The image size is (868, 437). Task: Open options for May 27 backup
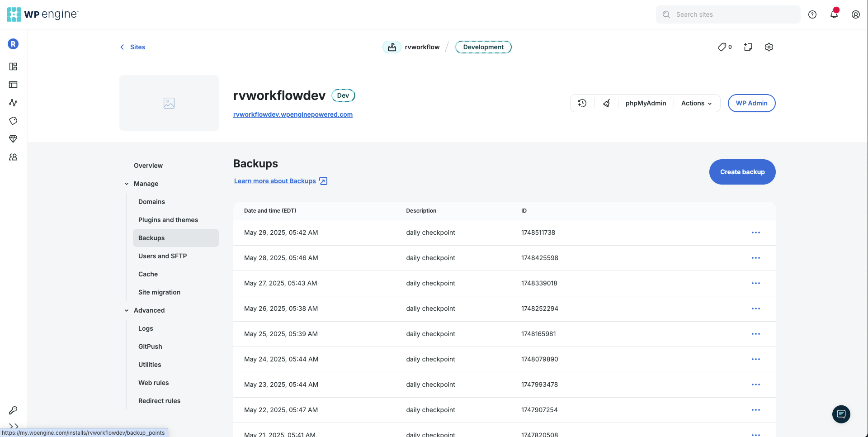756,283
